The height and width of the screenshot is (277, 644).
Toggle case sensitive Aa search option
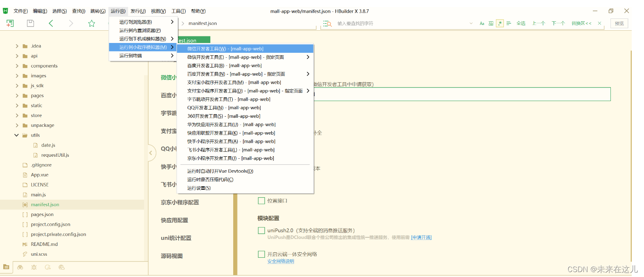point(482,24)
